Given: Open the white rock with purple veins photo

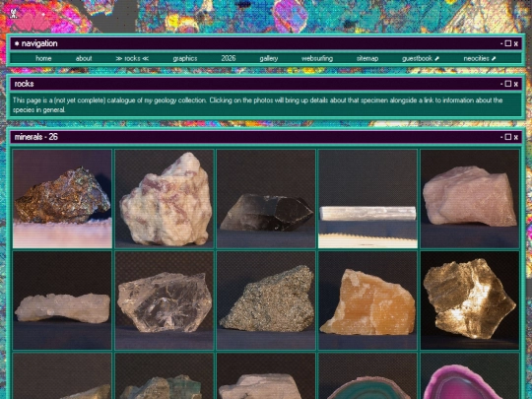Looking at the screenshot, I should tap(165, 199).
